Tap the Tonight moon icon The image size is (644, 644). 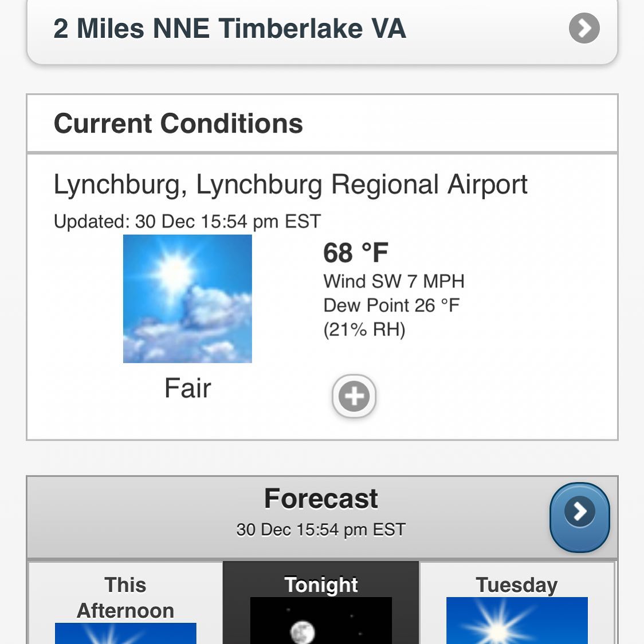pos(321,621)
